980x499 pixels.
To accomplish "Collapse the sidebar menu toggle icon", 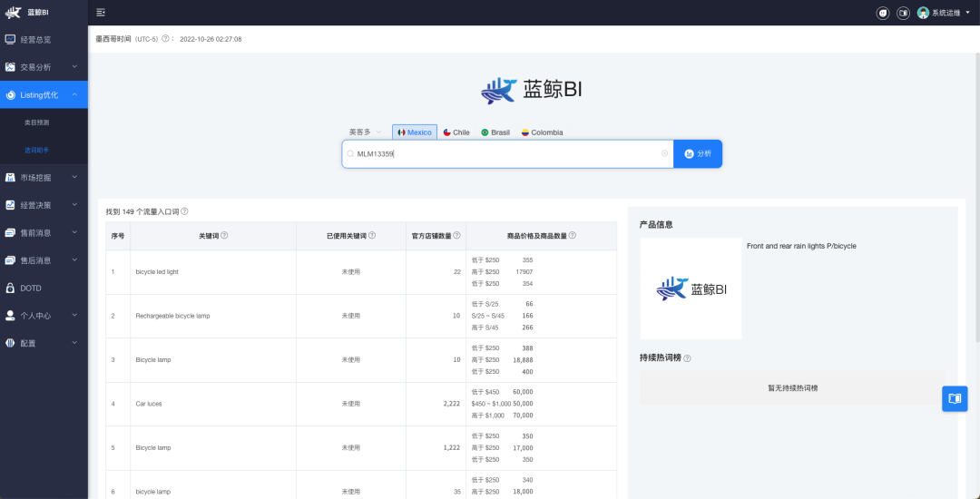I will click(x=101, y=13).
